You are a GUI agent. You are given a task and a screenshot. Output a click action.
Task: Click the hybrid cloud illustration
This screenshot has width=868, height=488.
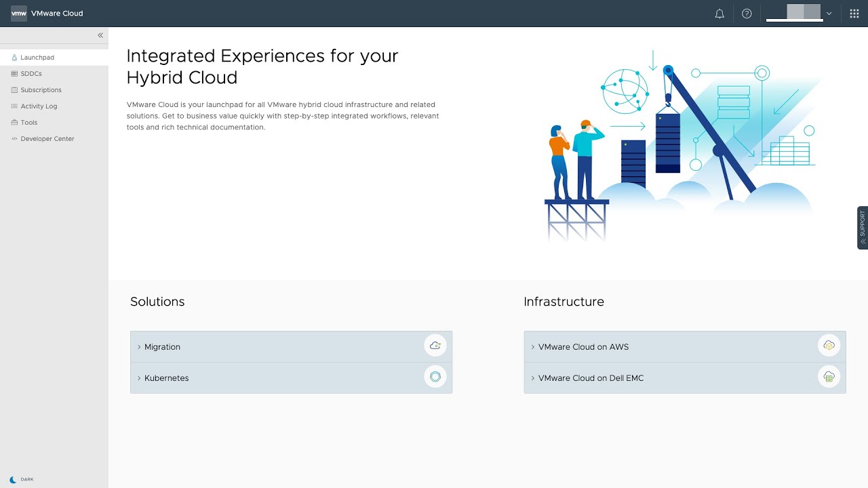[682, 146]
